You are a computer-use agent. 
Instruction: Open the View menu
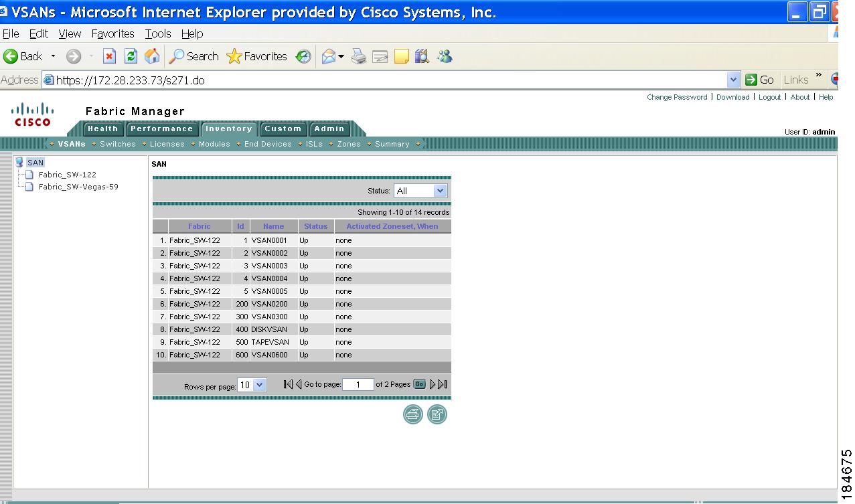pyautogui.click(x=70, y=33)
